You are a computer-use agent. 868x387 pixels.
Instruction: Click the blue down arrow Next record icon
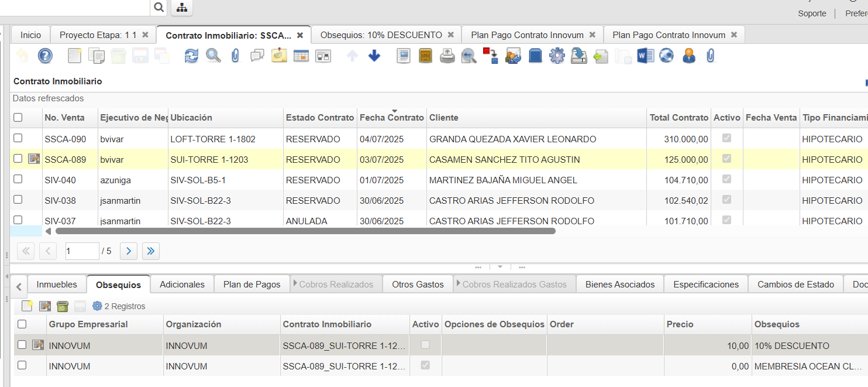[374, 56]
